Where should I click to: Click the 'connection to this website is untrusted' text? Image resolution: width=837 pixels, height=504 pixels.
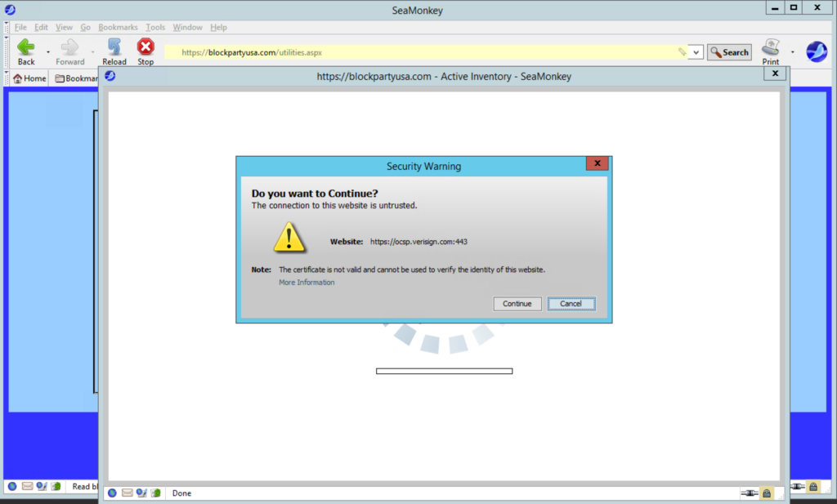point(334,205)
